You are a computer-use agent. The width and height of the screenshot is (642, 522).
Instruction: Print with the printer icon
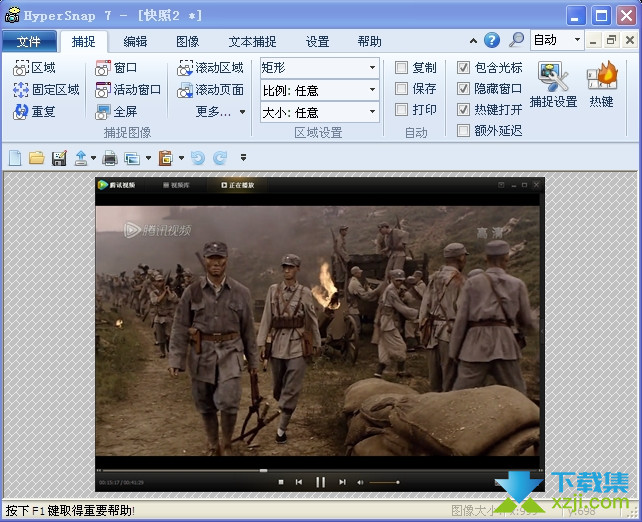tap(110, 158)
